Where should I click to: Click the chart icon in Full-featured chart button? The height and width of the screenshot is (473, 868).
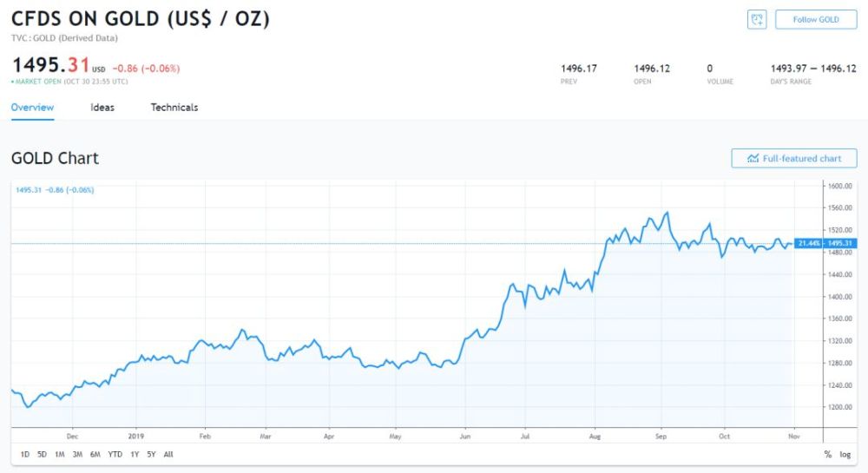[753, 158]
